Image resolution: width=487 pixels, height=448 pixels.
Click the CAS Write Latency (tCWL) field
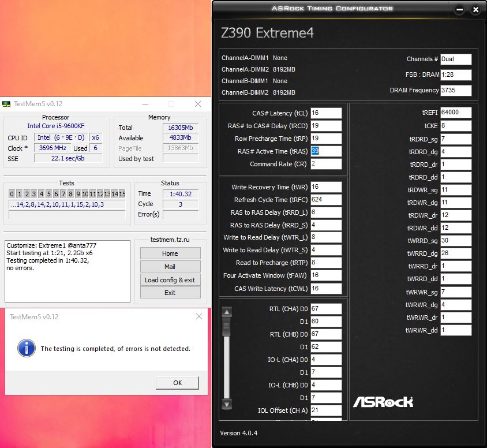[x=326, y=288]
